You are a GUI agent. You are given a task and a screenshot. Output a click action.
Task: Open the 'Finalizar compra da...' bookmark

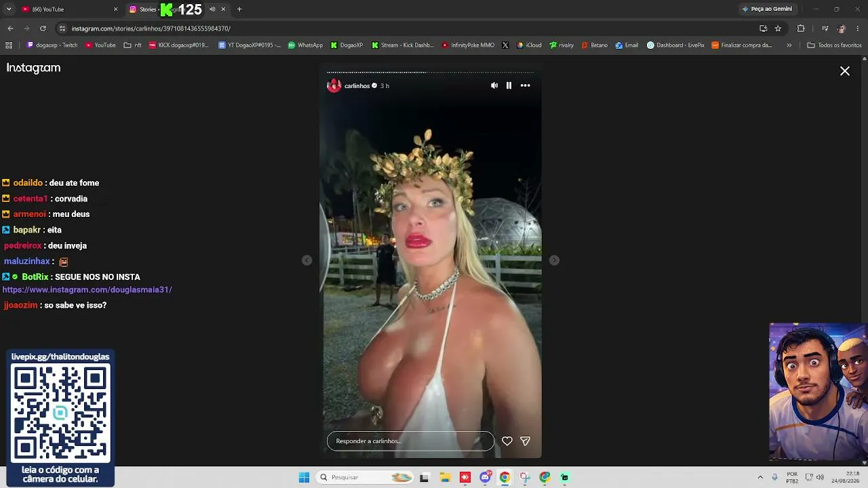(742, 45)
